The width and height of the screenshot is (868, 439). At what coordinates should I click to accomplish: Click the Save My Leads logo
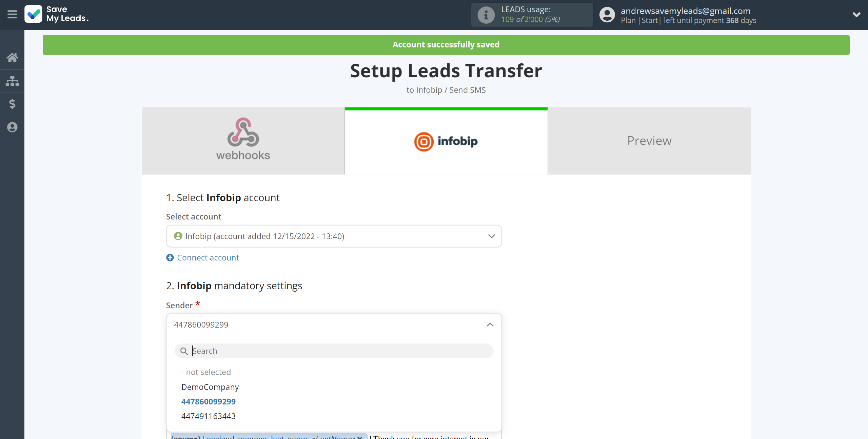click(x=56, y=14)
